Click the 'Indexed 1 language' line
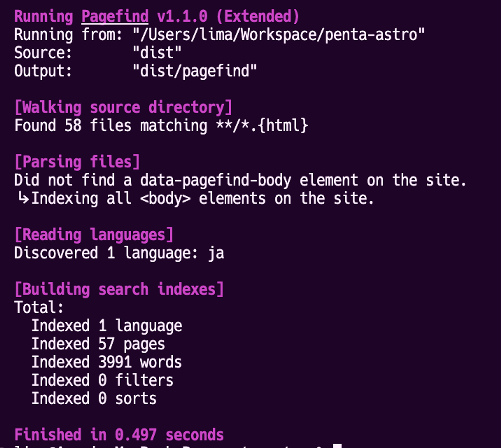 107,326
